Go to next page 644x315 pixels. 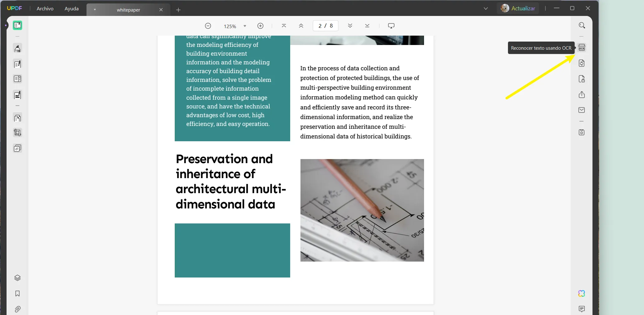click(350, 26)
